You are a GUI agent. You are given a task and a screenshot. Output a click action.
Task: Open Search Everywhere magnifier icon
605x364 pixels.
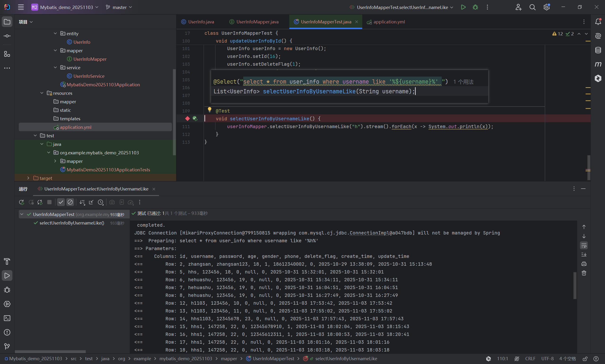tap(532, 7)
